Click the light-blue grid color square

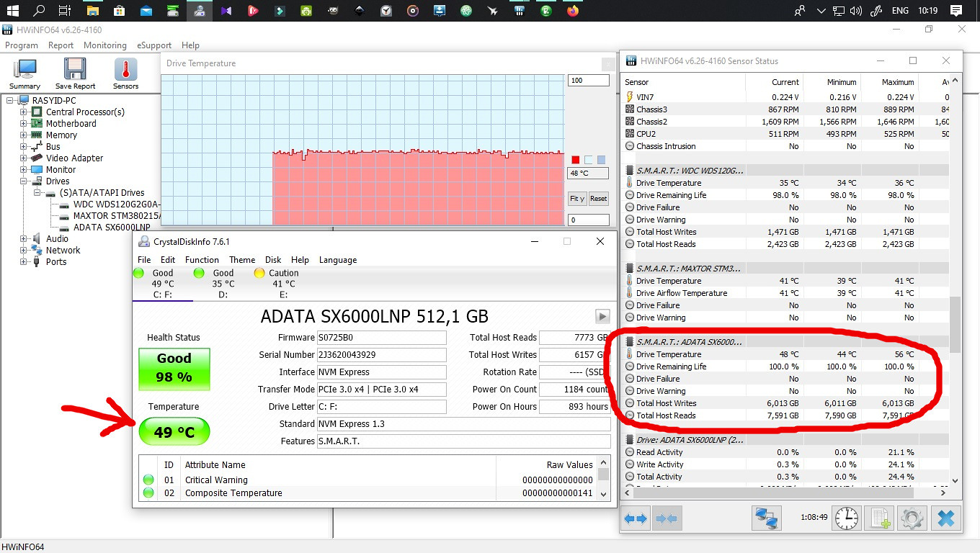(602, 160)
